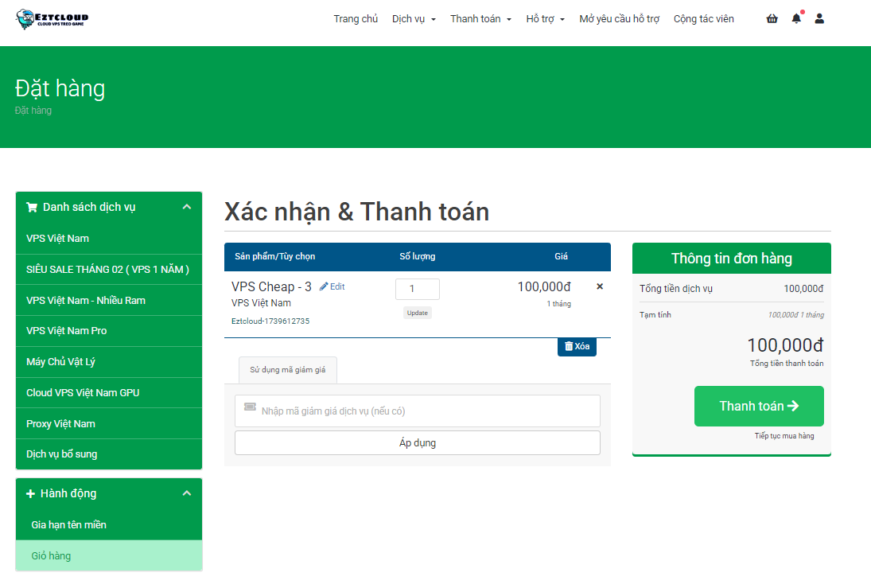The height and width of the screenshot is (588, 871).
Task: Click the Xóa trash button
Action: point(577,347)
